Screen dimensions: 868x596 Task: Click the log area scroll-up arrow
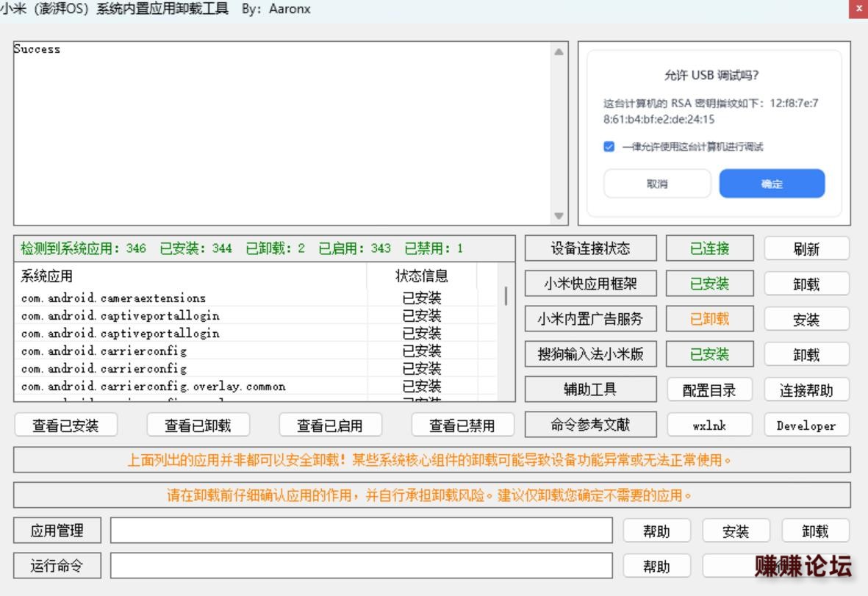[559, 52]
